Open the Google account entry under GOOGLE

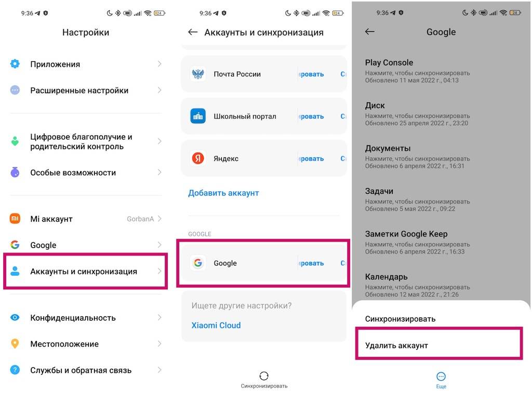coord(263,263)
